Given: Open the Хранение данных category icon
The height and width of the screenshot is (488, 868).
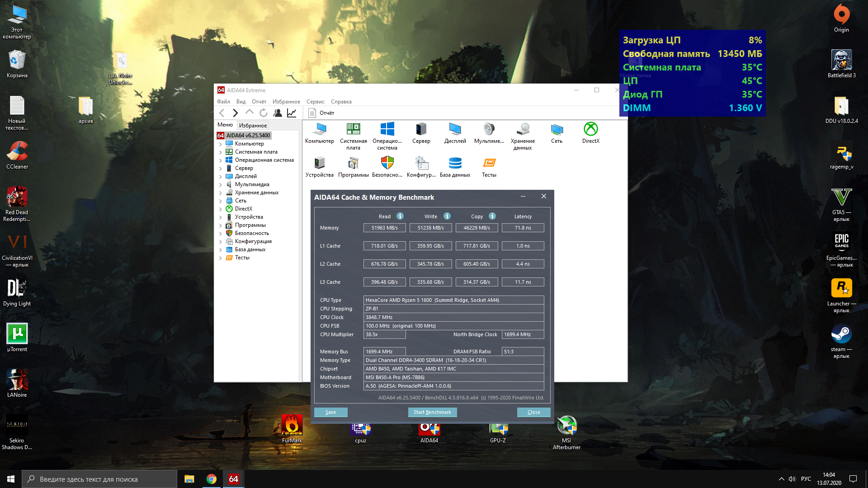Looking at the screenshot, I should coord(523,136).
